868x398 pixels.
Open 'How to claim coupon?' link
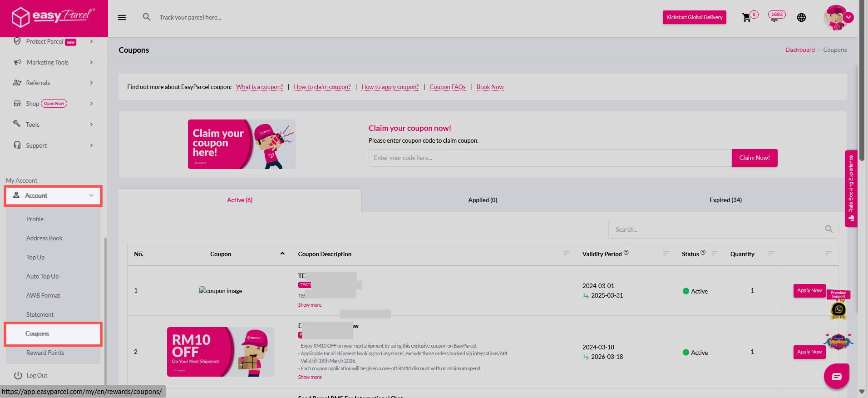pyautogui.click(x=322, y=87)
